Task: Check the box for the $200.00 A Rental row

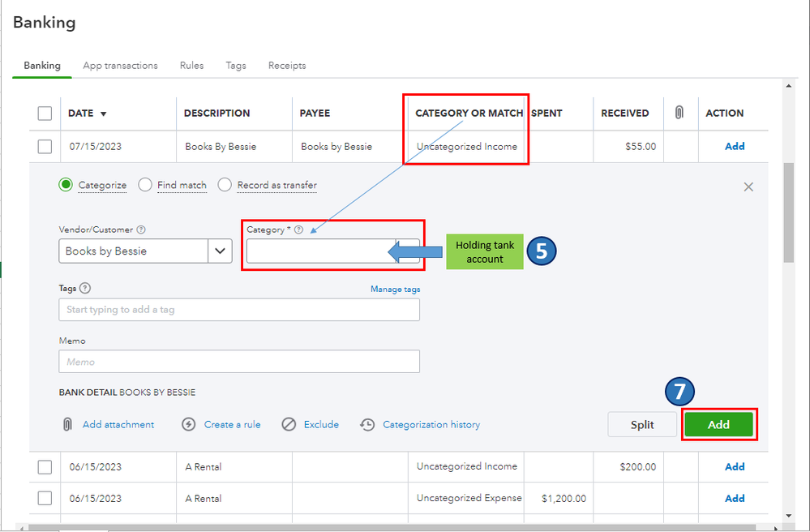Action: [x=45, y=467]
